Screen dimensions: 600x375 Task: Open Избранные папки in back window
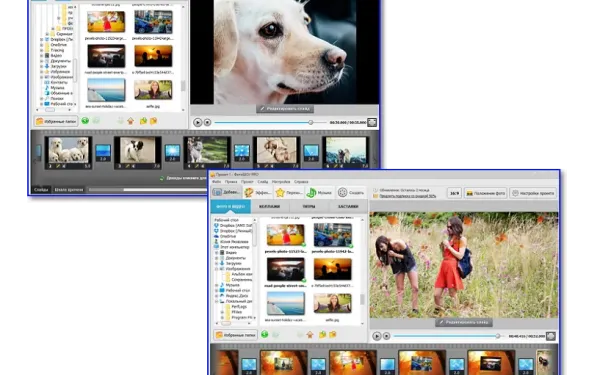point(56,121)
